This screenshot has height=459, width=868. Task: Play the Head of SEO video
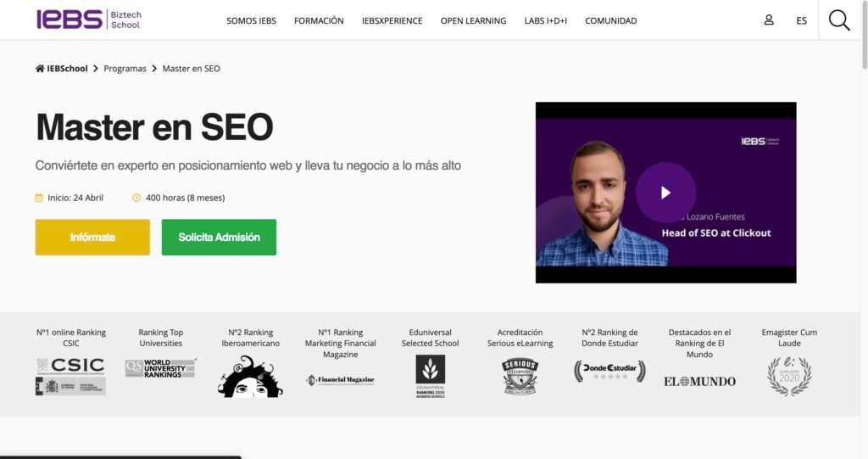click(665, 193)
